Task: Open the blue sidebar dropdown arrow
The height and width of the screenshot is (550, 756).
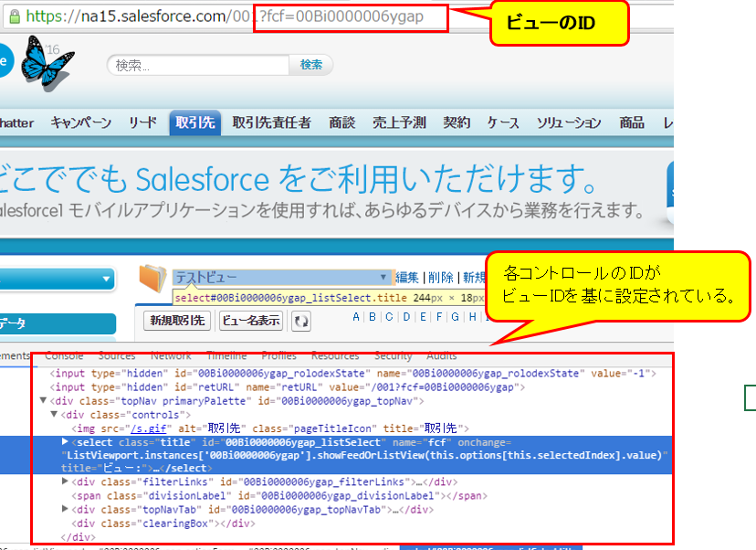Action: (106, 279)
